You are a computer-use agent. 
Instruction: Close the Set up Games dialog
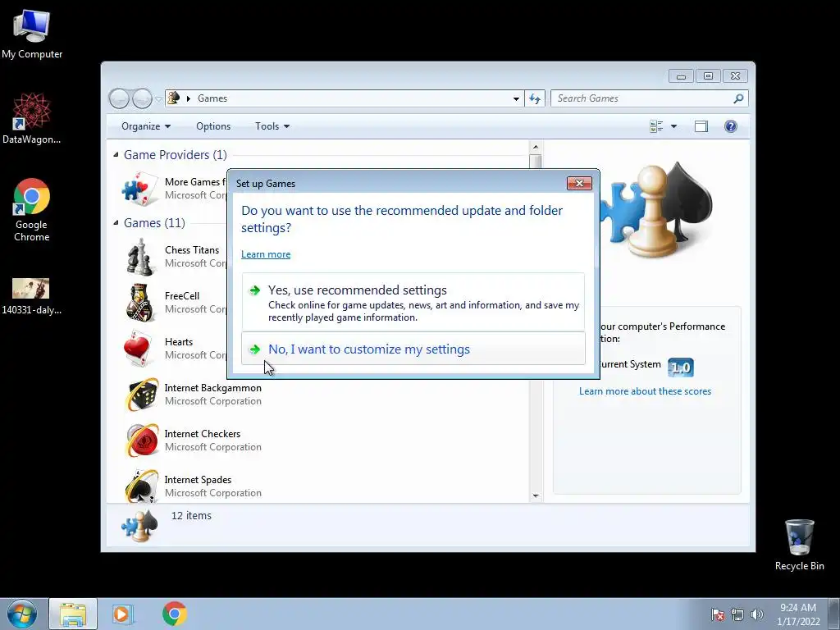[x=579, y=183]
